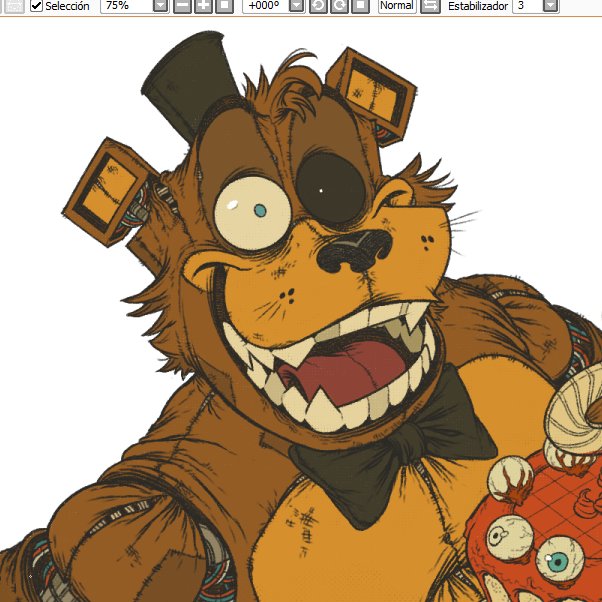Rotate canvas counterclockwise
The width and height of the screenshot is (602, 602).
coord(318,6)
